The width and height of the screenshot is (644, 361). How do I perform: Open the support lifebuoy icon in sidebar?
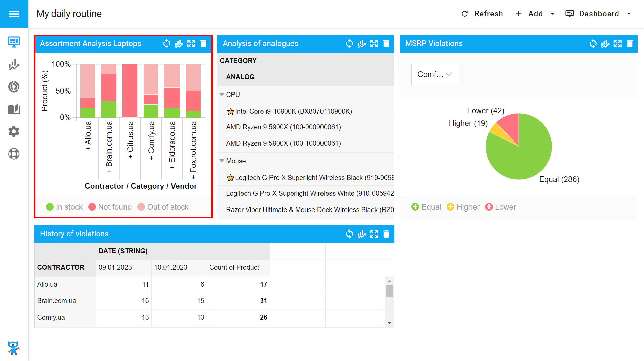click(14, 154)
